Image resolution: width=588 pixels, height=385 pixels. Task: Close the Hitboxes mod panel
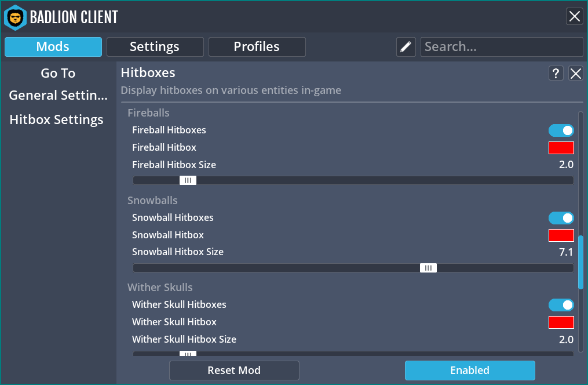point(576,73)
